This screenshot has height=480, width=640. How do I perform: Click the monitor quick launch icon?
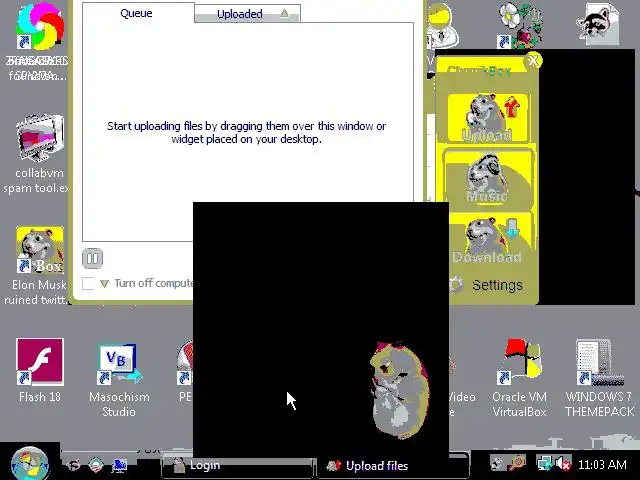120,465
